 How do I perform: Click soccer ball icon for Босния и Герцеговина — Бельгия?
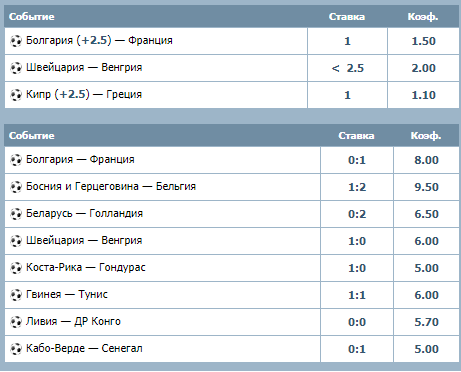tap(16, 187)
